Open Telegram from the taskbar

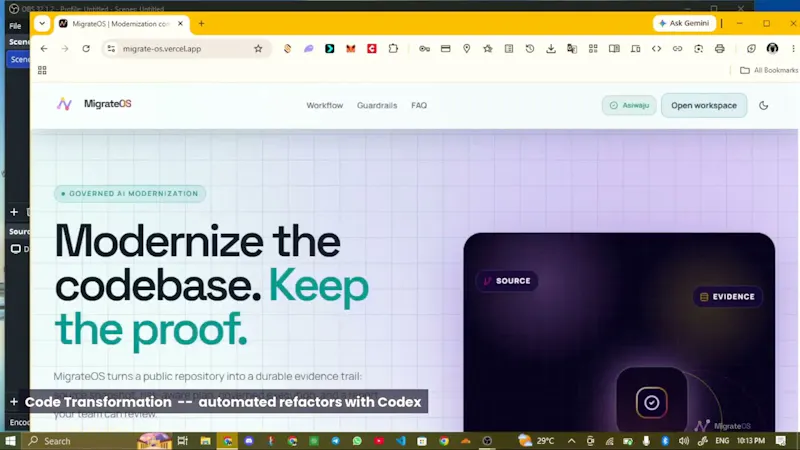(335, 441)
